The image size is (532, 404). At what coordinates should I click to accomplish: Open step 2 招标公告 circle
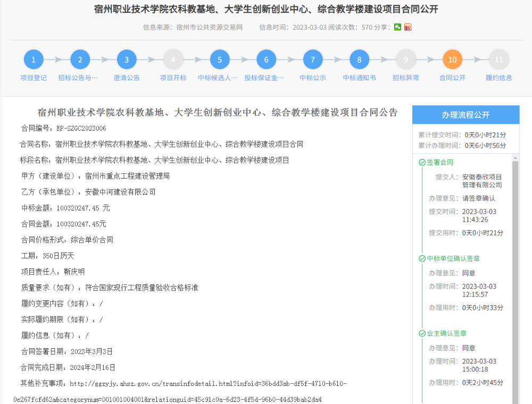80,60
